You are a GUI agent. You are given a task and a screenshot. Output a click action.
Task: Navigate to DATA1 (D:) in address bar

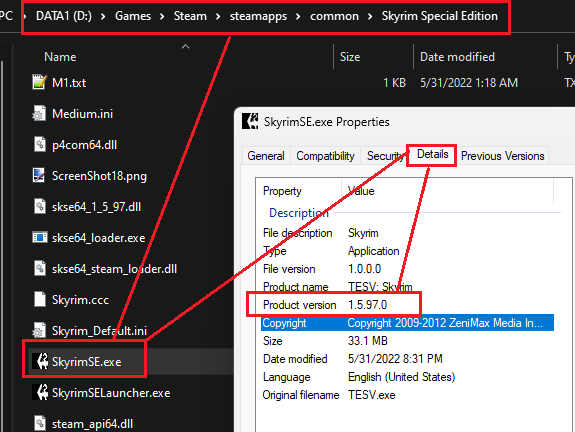[64, 16]
